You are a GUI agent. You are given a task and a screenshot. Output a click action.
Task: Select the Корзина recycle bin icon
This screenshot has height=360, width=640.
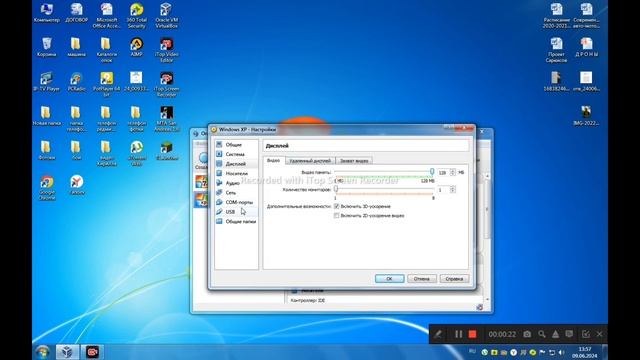[x=47, y=47]
